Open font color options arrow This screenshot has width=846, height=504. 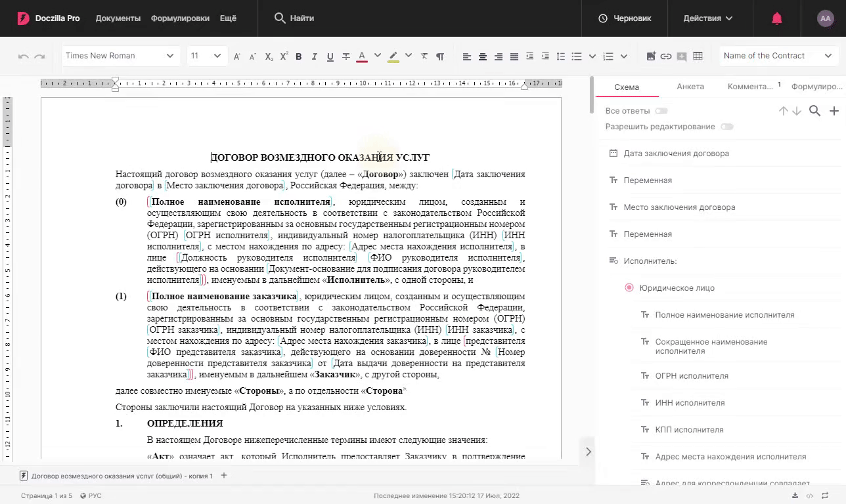point(378,56)
